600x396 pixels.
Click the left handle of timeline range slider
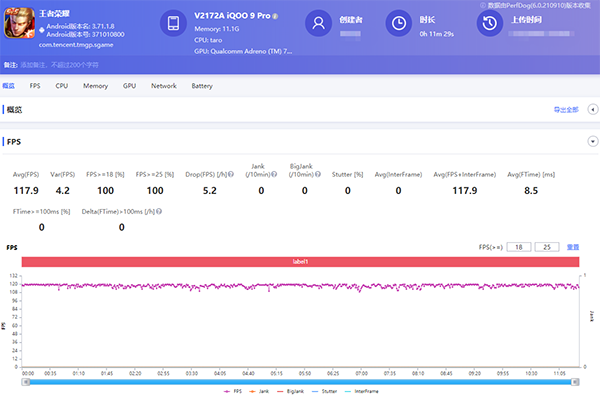26,382
